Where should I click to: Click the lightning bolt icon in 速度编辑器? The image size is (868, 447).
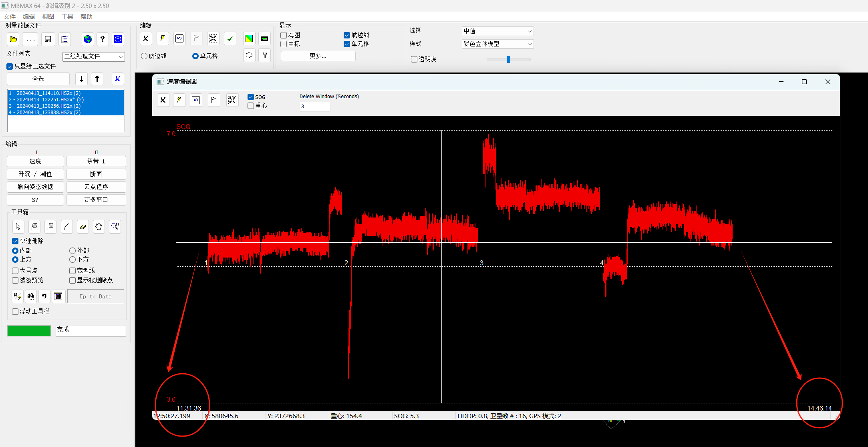click(179, 100)
